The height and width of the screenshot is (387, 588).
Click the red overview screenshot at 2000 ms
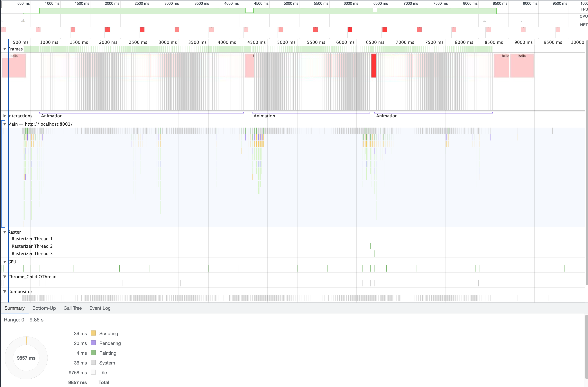pos(107,30)
